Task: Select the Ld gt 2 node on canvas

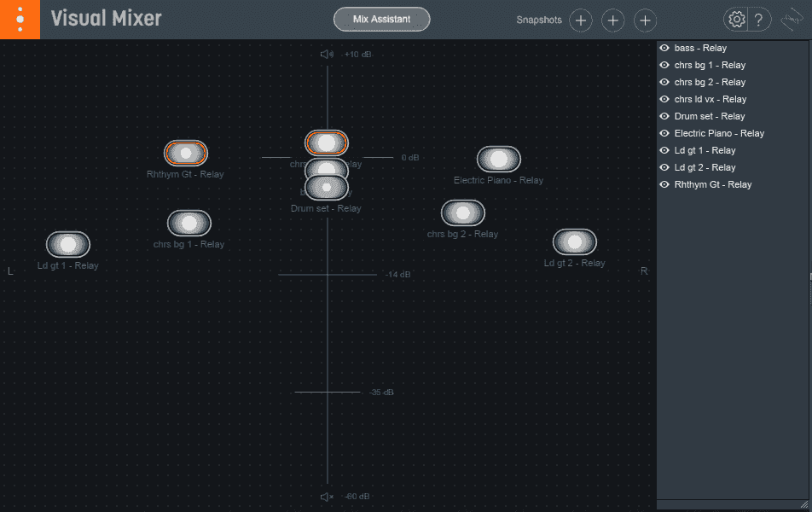Action: click(574, 241)
